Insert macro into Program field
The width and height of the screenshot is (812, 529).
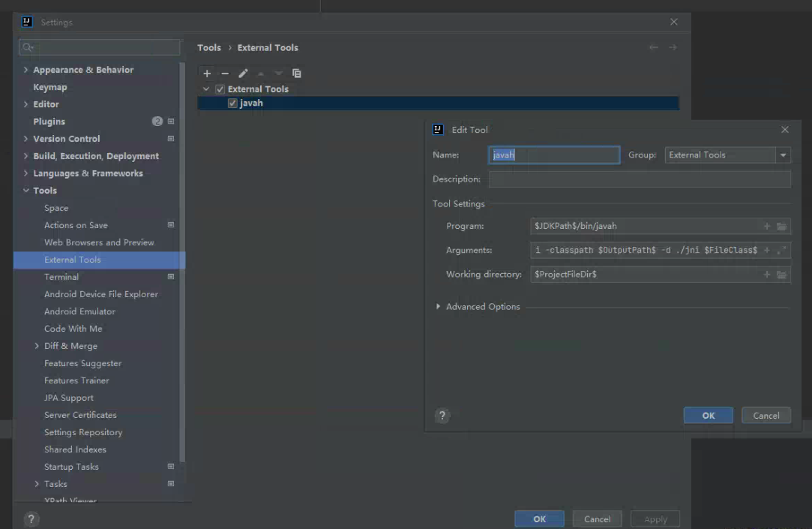click(x=767, y=226)
